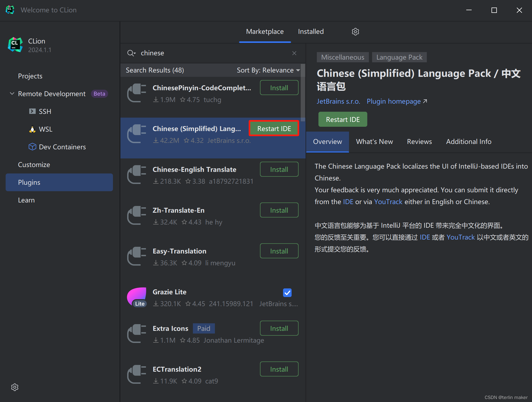
Task: Open the search history dropdown arrow
Action: [135, 53]
